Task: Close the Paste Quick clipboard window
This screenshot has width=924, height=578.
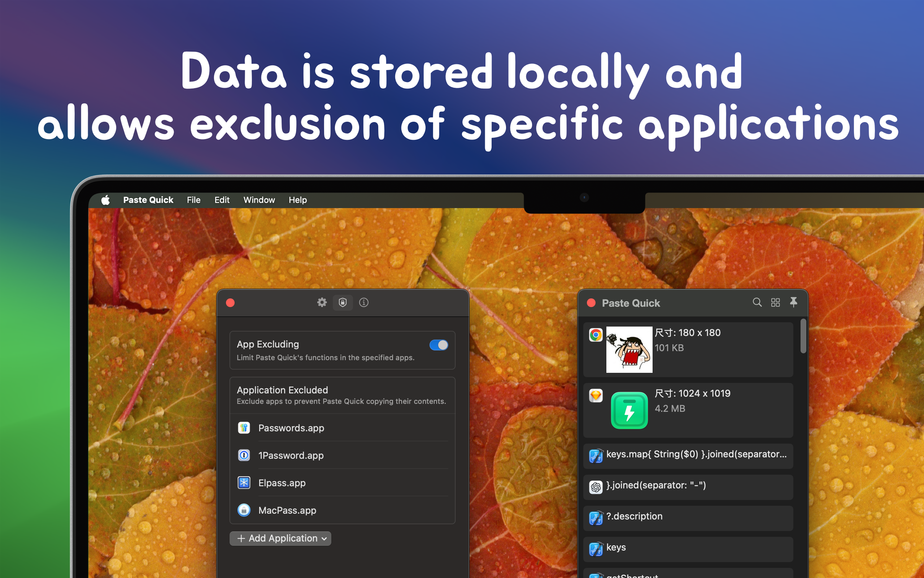Action: point(591,303)
